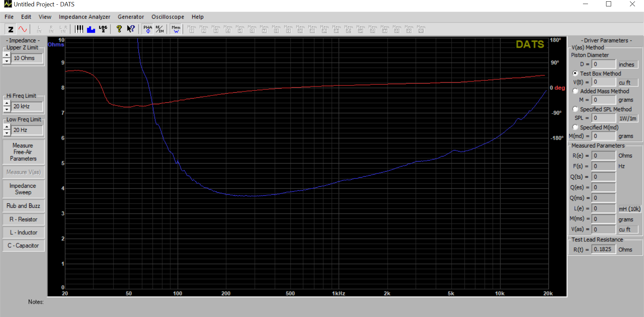Open the Oscilloscope menu
The image size is (644, 317).
tap(168, 17)
